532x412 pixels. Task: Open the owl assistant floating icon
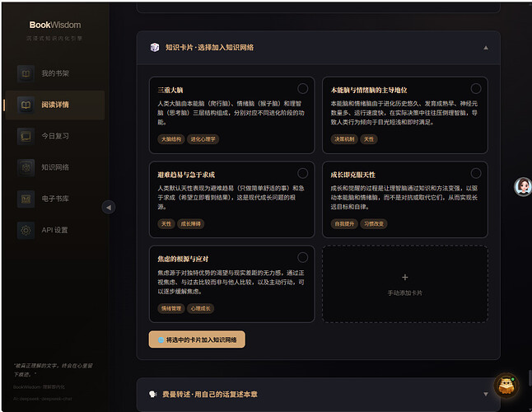[x=506, y=386]
